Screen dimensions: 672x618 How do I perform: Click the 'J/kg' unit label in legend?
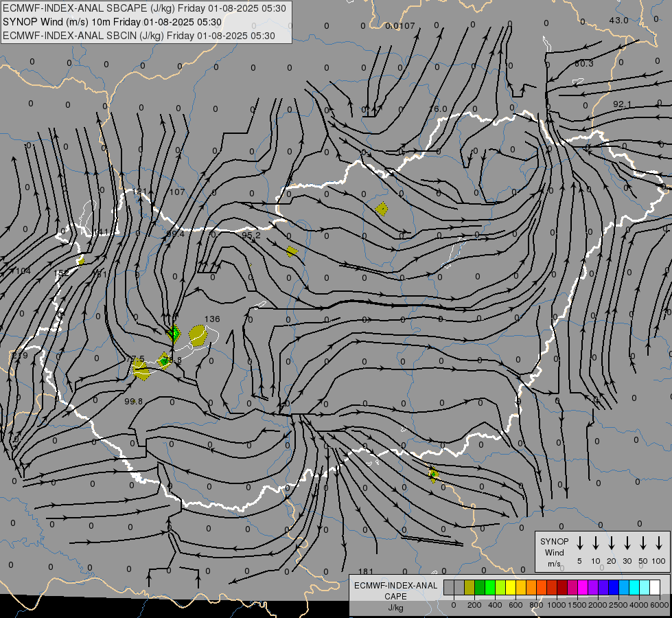(x=395, y=608)
